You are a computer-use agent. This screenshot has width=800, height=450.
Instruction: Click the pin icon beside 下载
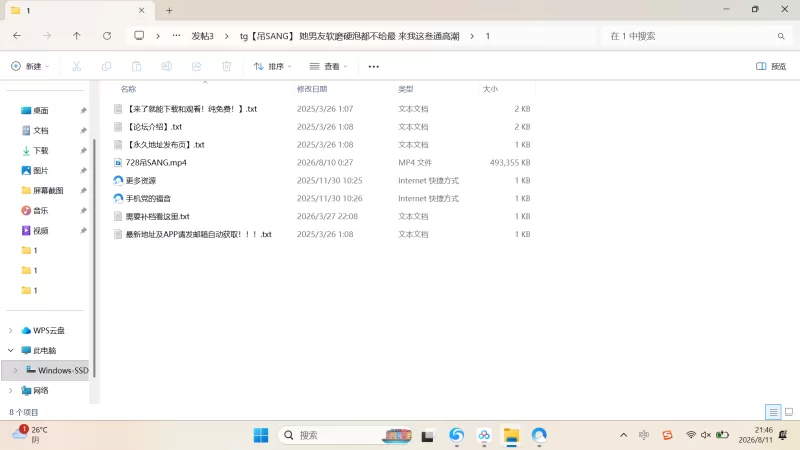click(83, 151)
